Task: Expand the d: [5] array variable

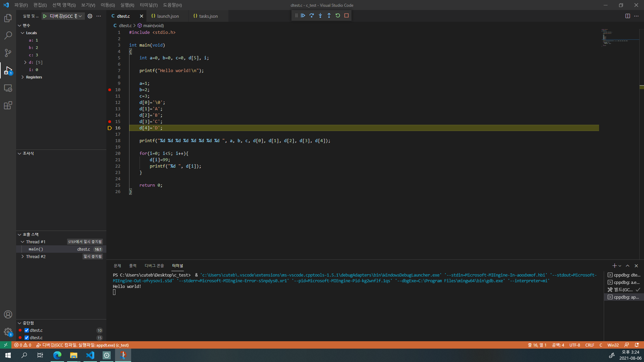Action: 25,62
